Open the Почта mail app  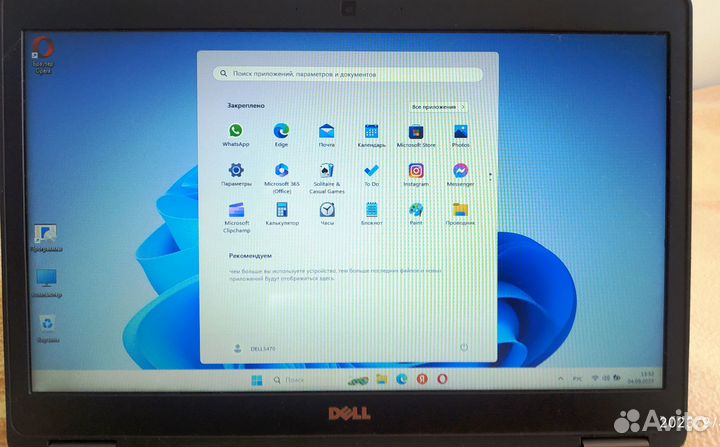pyautogui.click(x=326, y=136)
